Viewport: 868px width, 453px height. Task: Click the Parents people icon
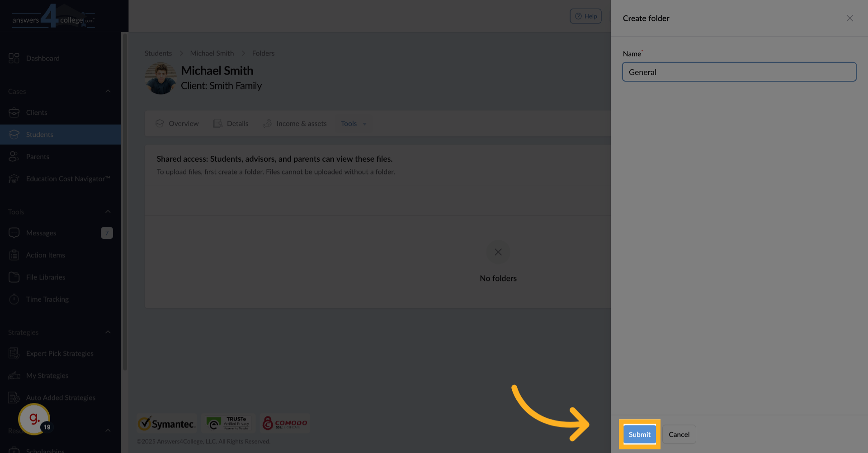(14, 157)
